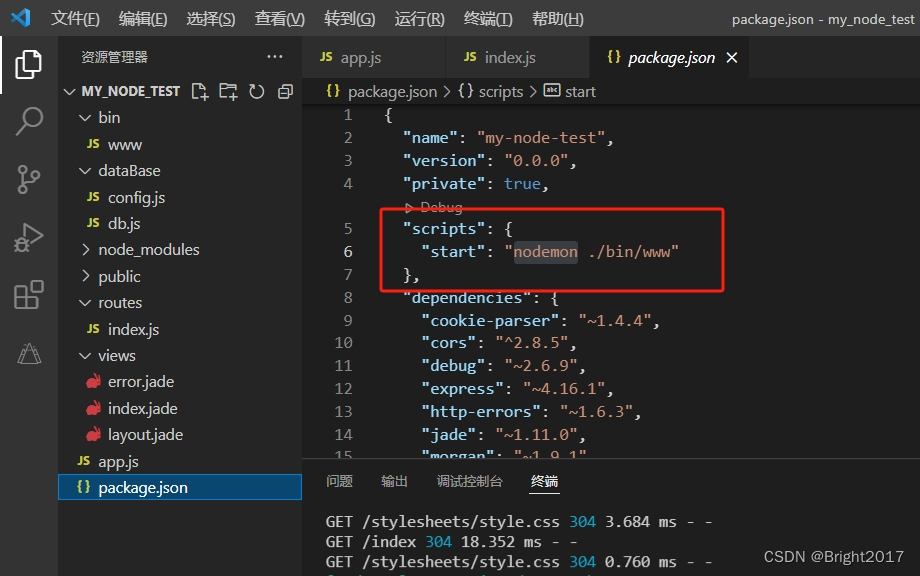Open the 查看(V) menu
920x576 pixels.
tap(279, 19)
